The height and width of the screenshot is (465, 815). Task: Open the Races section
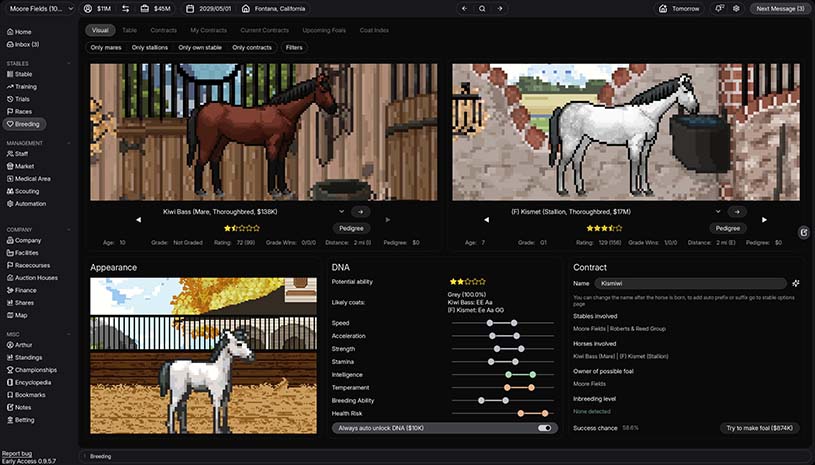19,112
